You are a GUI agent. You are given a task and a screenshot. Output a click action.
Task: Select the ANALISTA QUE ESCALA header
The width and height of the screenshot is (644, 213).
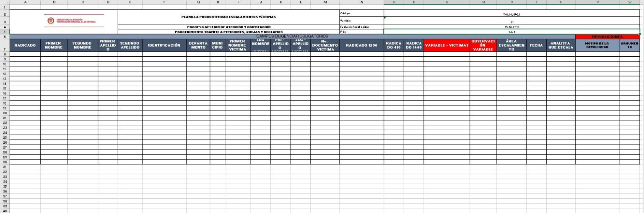point(561,45)
